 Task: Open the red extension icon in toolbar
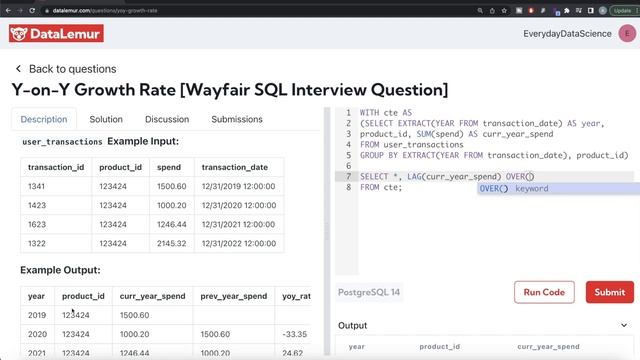point(531,11)
